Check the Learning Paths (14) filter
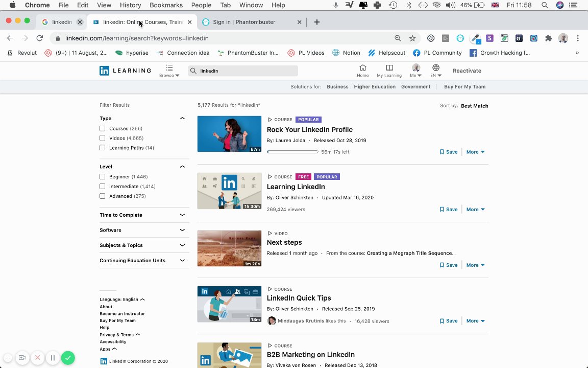Viewport: 588px width, 368px height. [103, 148]
